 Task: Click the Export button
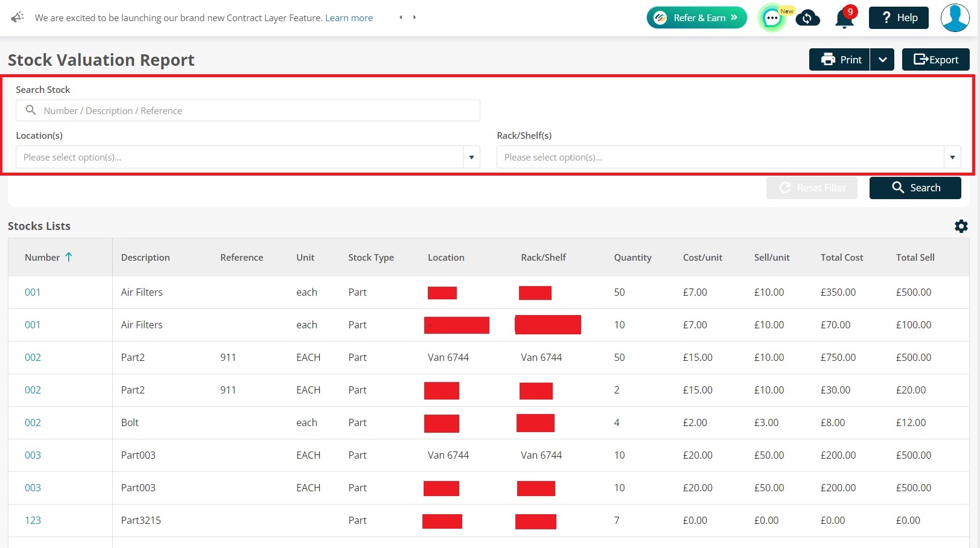pyautogui.click(x=935, y=60)
